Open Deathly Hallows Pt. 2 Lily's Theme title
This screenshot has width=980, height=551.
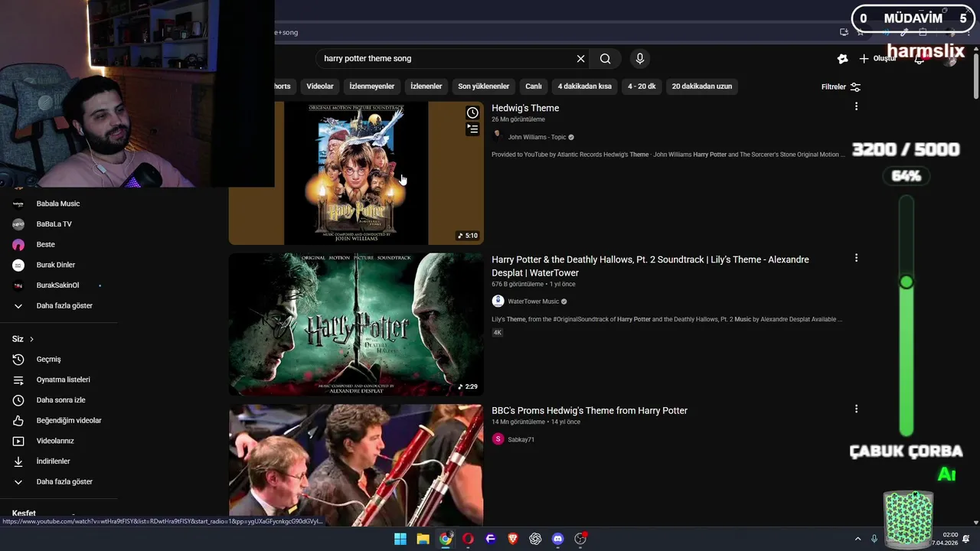[650, 266]
